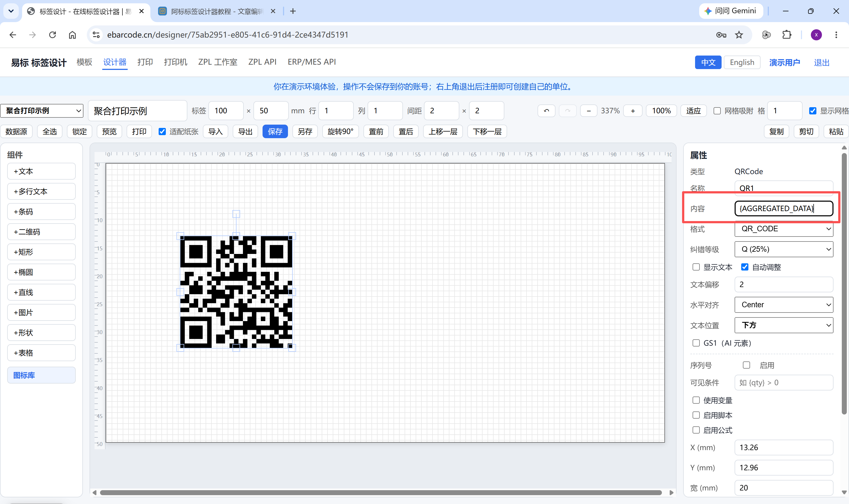Add a +条码 component
This screenshot has width=849, height=504.
[41, 212]
